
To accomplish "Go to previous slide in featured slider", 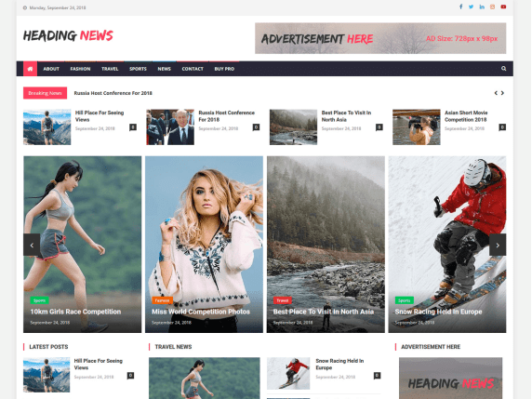I will pos(32,245).
